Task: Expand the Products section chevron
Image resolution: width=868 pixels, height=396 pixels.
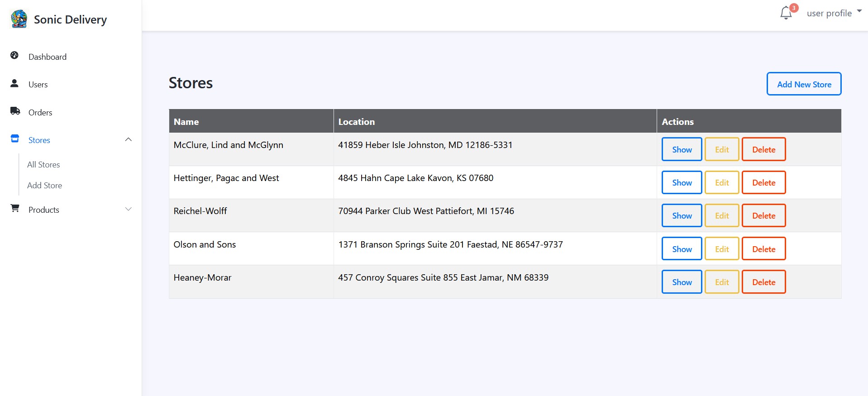Action: tap(129, 209)
